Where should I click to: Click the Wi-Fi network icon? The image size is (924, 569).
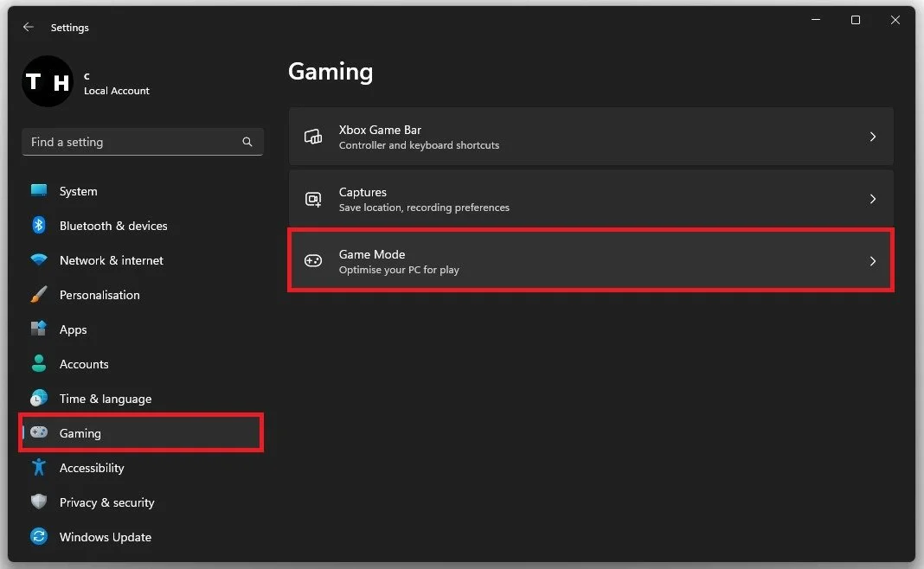pyautogui.click(x=39, y=259)
